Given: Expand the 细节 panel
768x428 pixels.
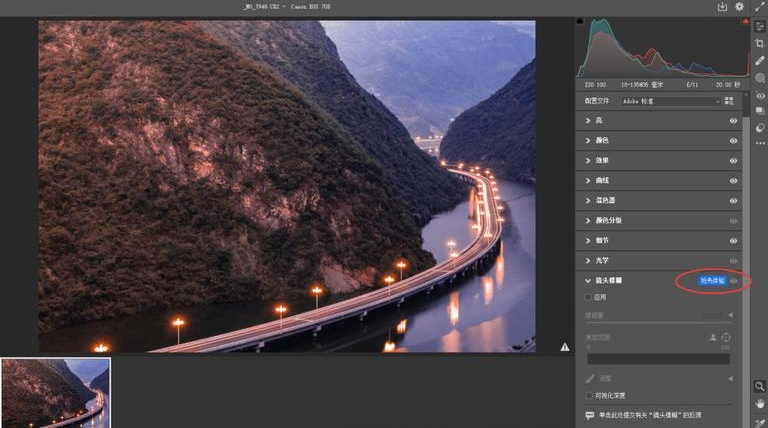Looking at the screenshot, I should (588, 241).
